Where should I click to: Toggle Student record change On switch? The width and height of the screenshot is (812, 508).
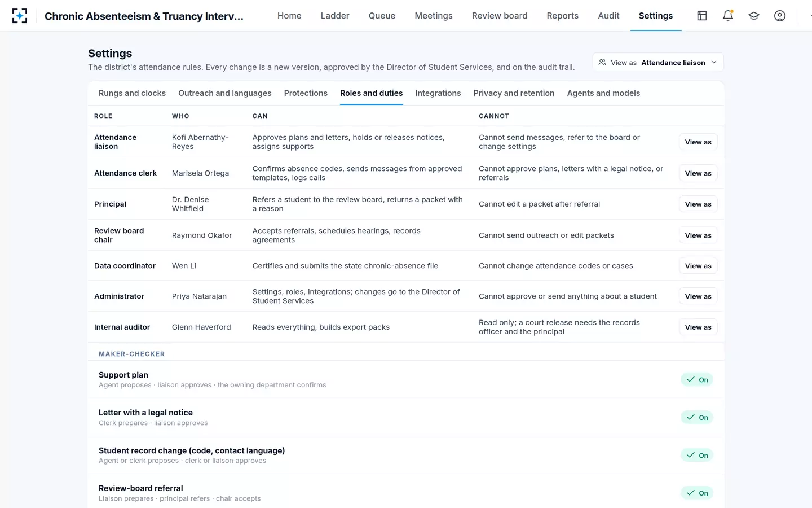pyautogui.click(x=697, y=456)
